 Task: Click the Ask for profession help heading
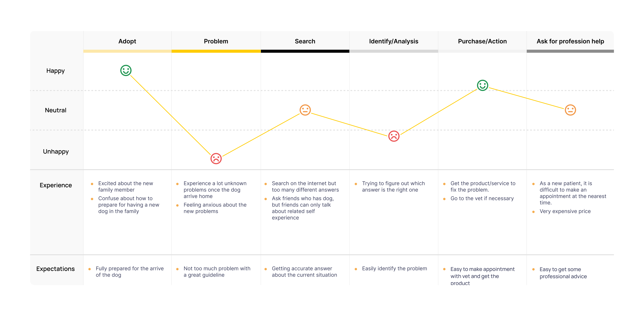pyautogui.click(x=570, y=41)
